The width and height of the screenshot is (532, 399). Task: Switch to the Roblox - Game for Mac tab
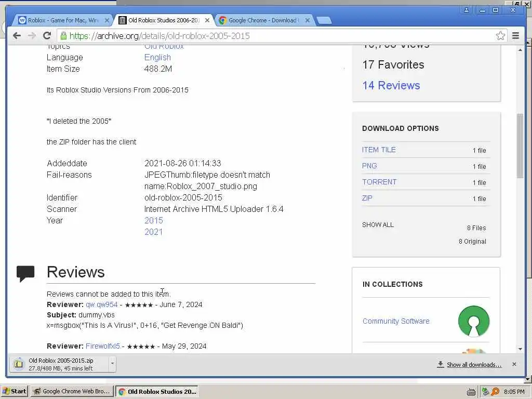[x=63, y=20]
